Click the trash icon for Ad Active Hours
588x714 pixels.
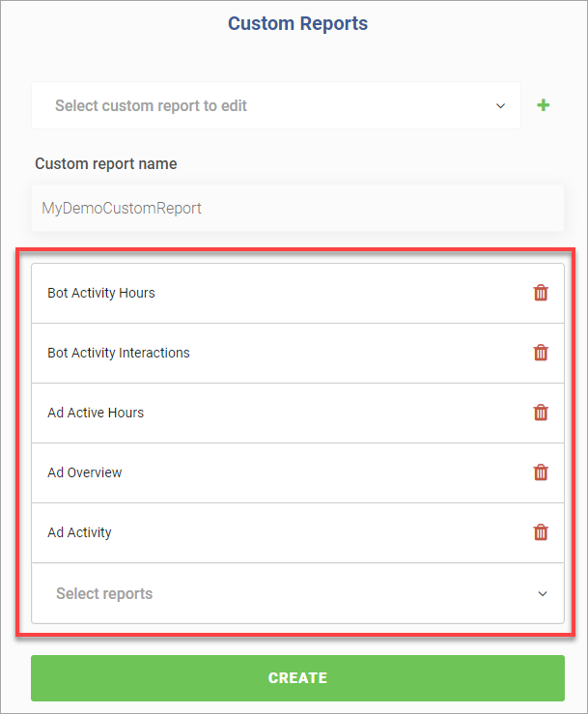(541, 413)
